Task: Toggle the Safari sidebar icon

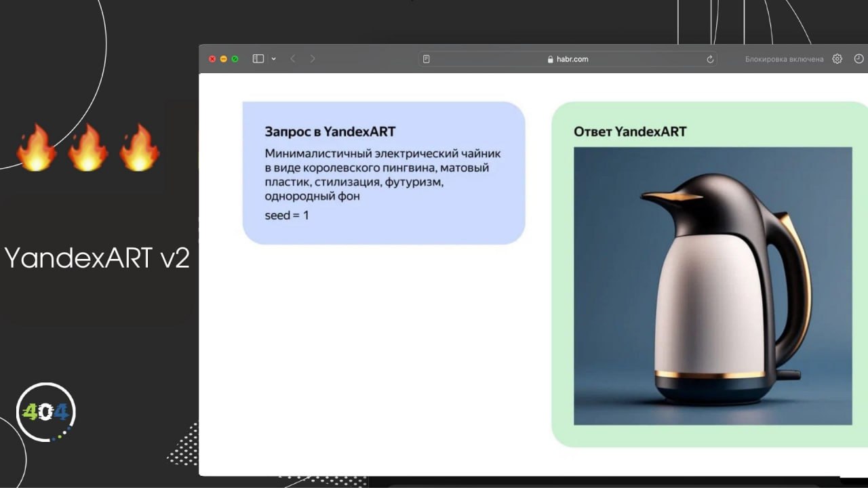Action: point(258,59)
